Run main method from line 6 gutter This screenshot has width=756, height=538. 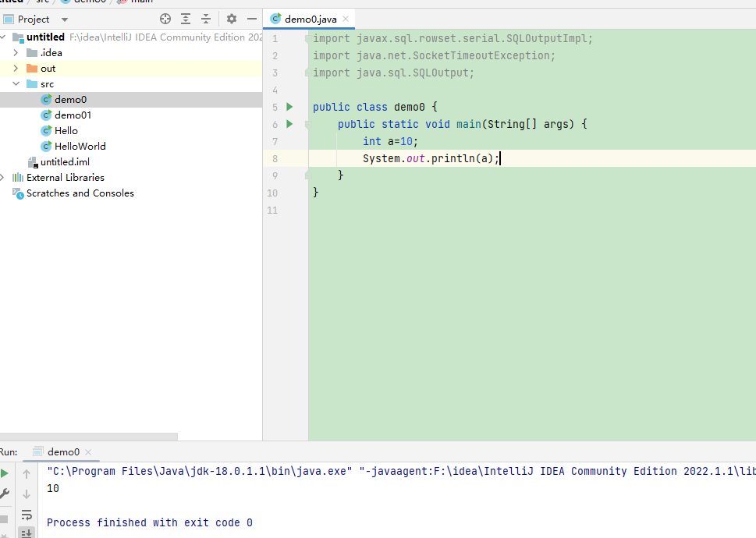(x=289, y=124)
